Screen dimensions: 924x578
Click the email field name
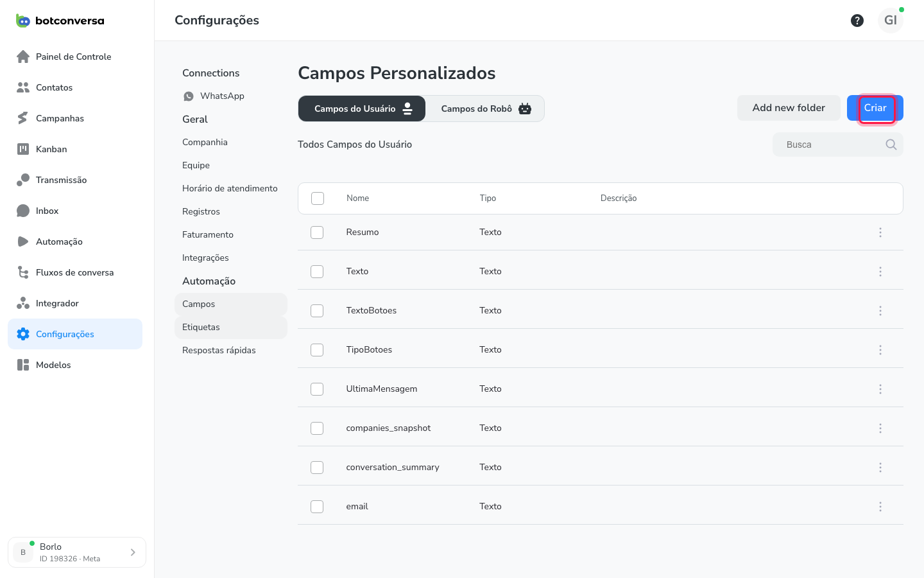pos(357,507)
